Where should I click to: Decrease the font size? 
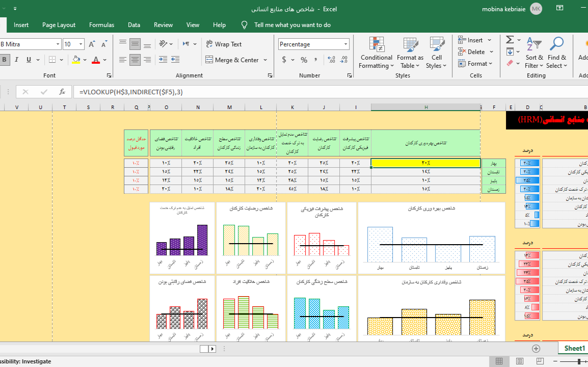coord(104,44)
